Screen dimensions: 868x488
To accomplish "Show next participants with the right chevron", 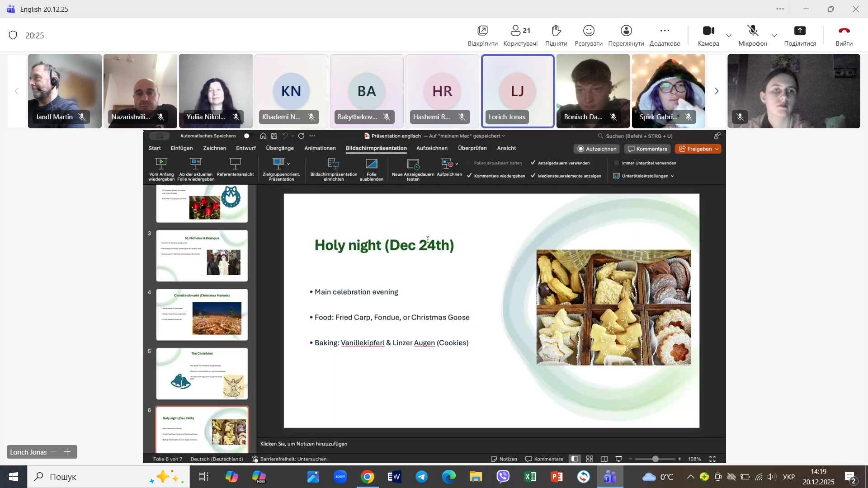I will coord(716,91).
